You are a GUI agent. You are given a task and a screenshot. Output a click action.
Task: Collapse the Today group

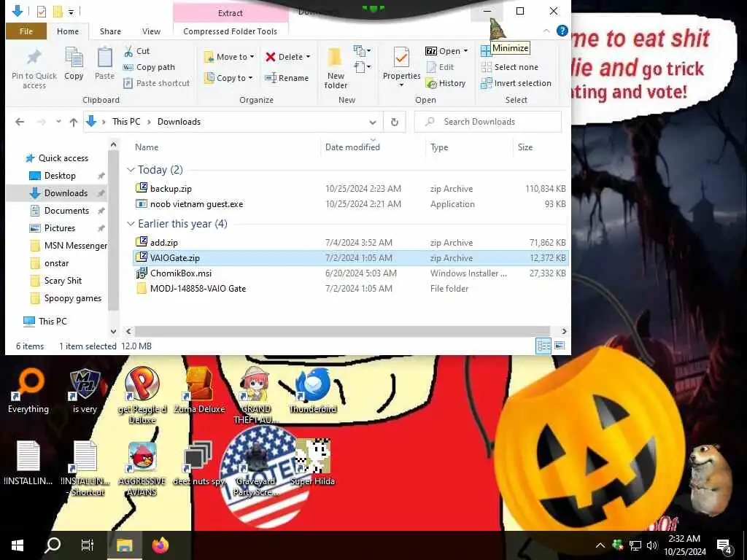coord(131,170)
